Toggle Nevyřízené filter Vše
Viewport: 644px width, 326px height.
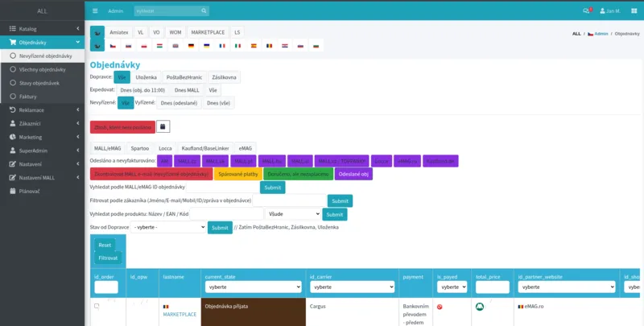click(x=126, y=103)
